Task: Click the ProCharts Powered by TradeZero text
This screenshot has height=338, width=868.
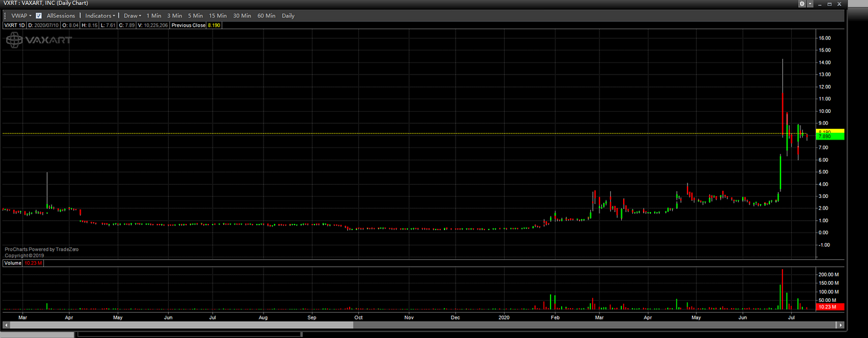Action: click(42, 249)
